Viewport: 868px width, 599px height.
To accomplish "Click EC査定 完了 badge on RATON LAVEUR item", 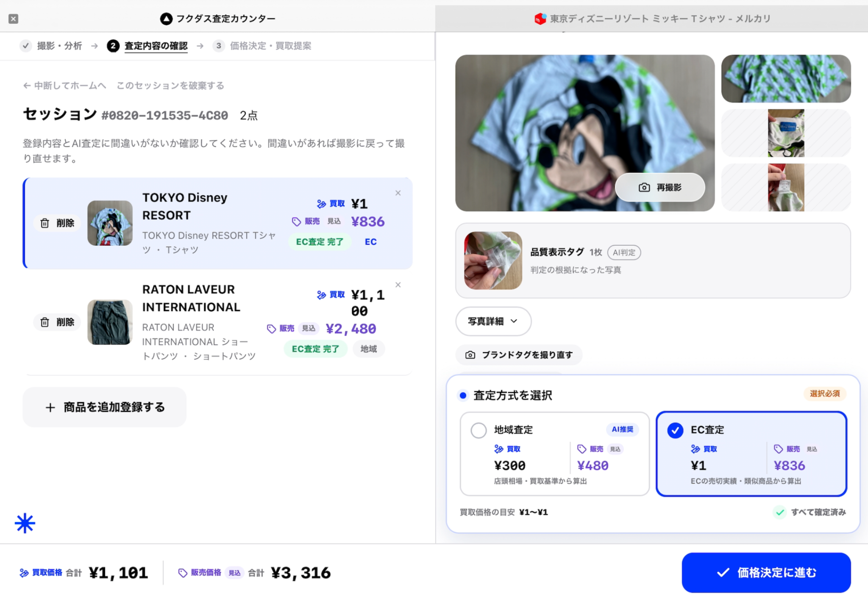I will (x=315, y=349).
